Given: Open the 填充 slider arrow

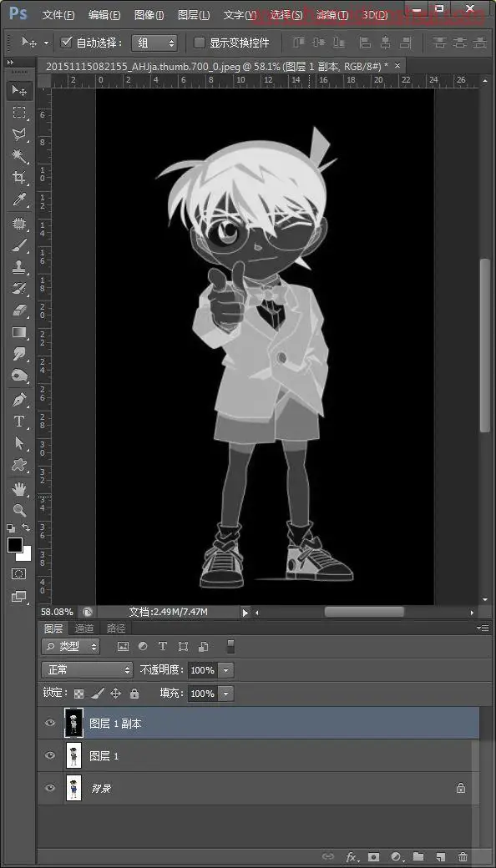Looking at the screenshot, I should coord(225,693).
